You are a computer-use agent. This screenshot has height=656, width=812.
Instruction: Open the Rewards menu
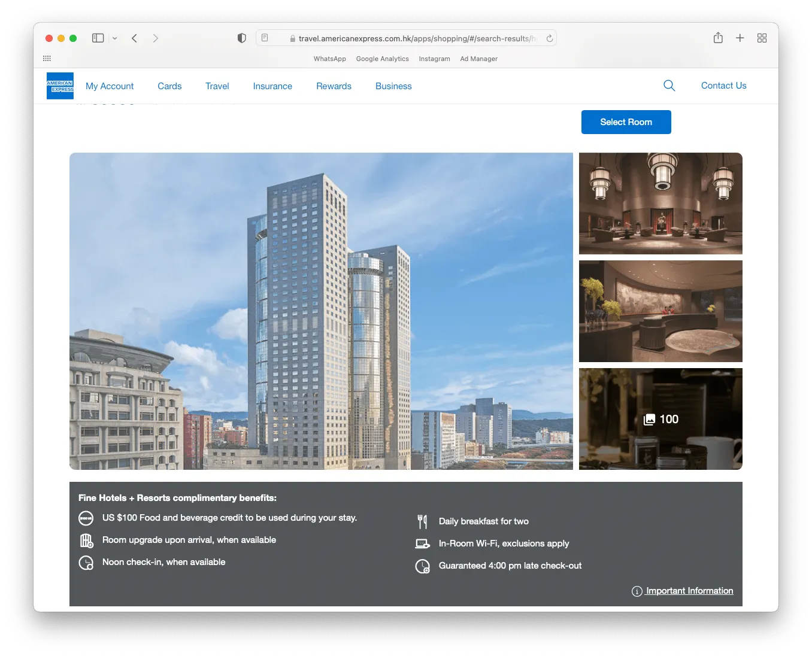[x=334, y=86]
